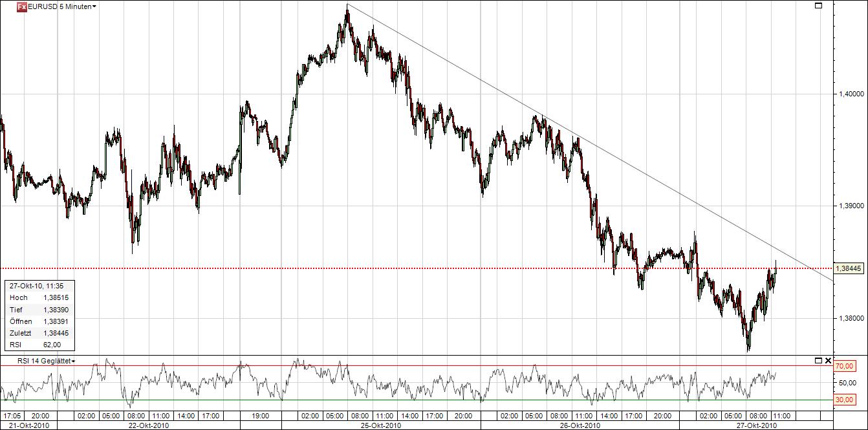Viewport: 868px width, 430px height.
Task: Click the maximize icon on the RSI panel
Action: 819,360
